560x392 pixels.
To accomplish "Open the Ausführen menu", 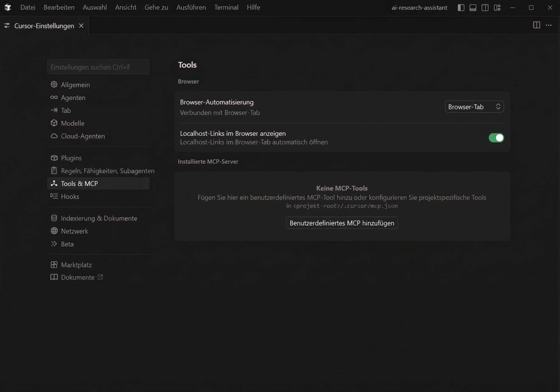I will (191, 7).
